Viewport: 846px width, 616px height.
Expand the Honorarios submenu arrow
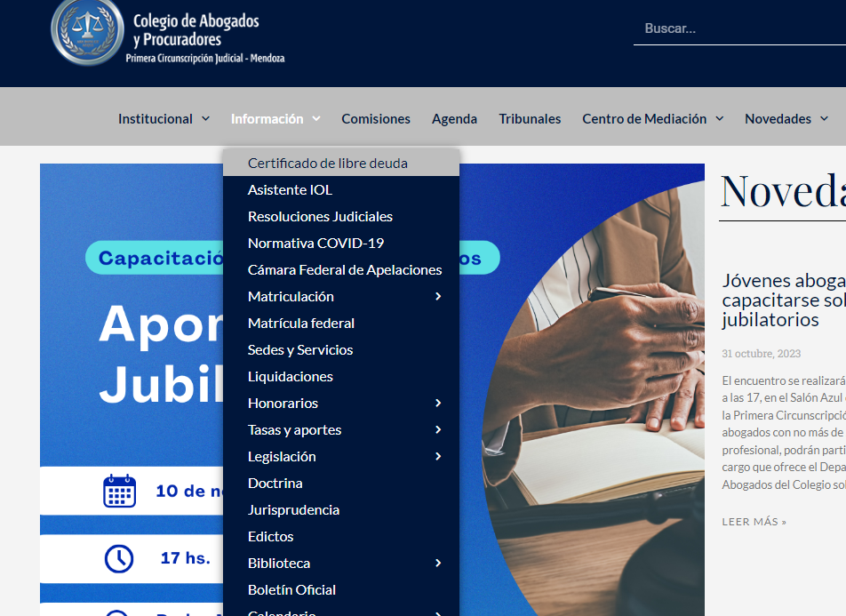point(438,404)
